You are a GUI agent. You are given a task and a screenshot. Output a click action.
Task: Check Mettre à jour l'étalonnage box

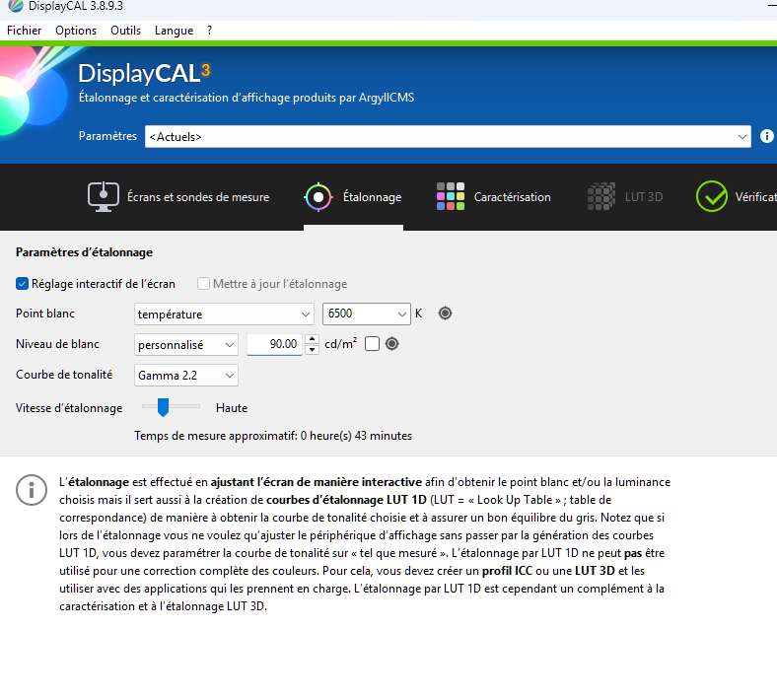click(x=204, y=284)
